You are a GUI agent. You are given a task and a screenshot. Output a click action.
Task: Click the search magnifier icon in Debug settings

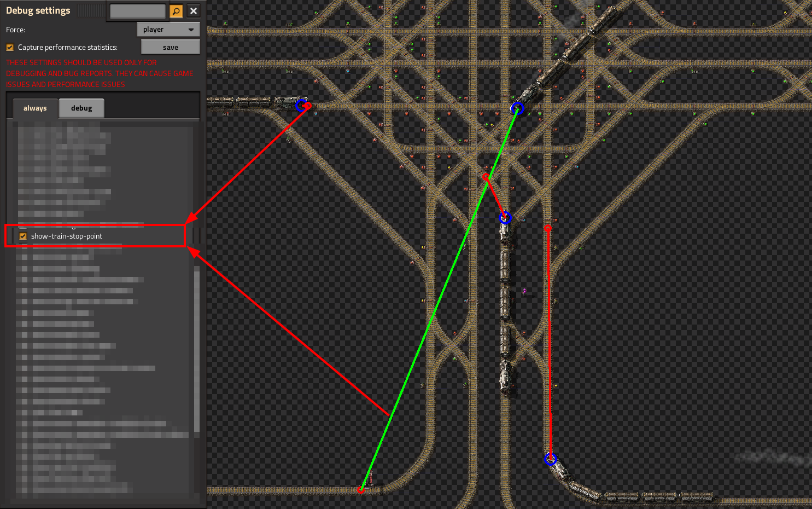coord(176,11)
